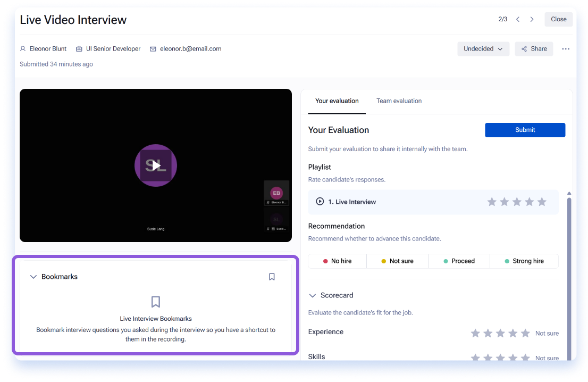Click the evaluation panel scrollbar
Image resolution: width=588 pixels, height=382 pixels.
(x=569, y=278)
